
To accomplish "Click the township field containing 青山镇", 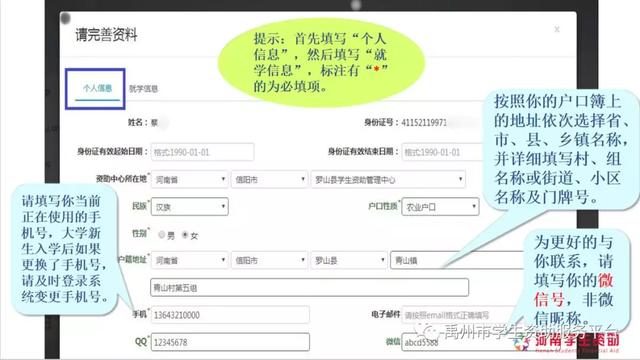I will click(457, 260).
